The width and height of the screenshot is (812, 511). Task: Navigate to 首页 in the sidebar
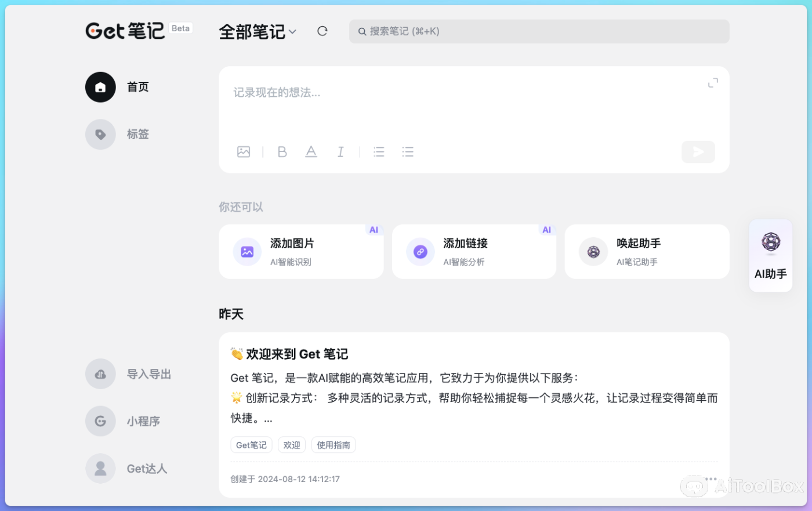click(100, 86)
